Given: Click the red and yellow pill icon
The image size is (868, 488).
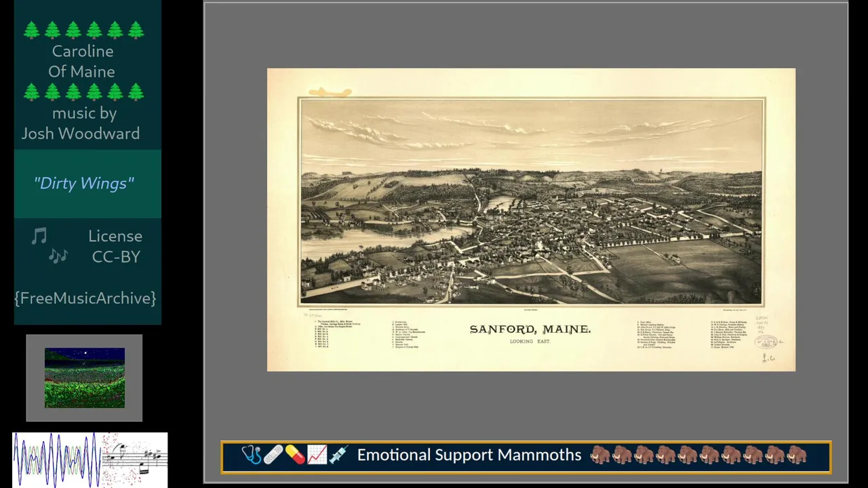Looking at the screenshot, I should pyautogui.click(x=295, y=455).
